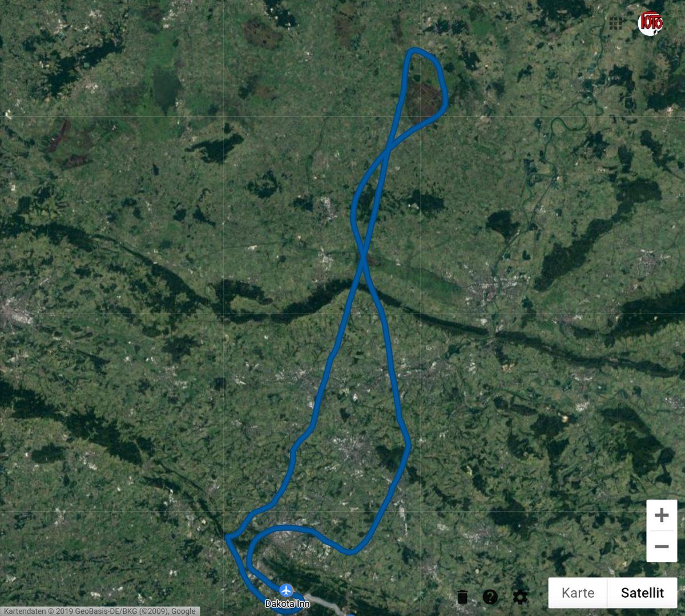Click the Kartendaten copyright attribution text
Image resolution: width=685 pixels, height=616 pixels.
(99, 611)
